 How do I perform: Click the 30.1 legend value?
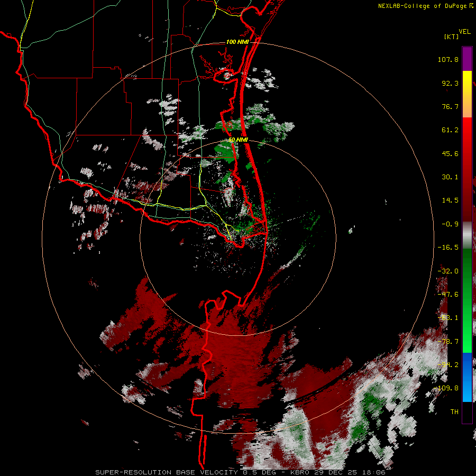tap(450, 177)
